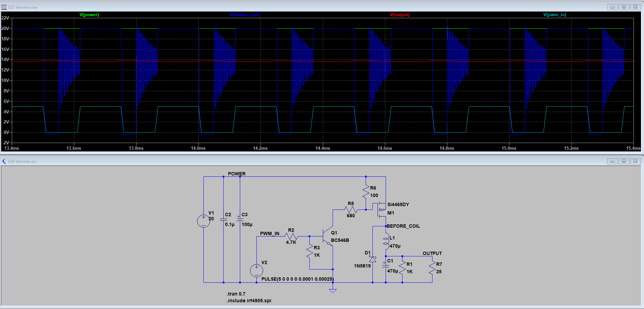The height and width of the screenshot is (309, 644).
Task: Click the 20 value of source V1
Action: coord(211,219)
